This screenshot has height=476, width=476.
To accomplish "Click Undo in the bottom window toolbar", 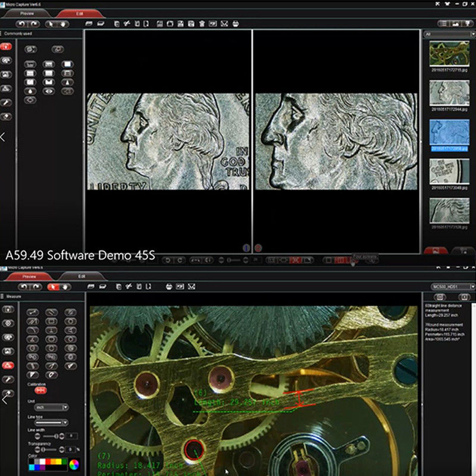I will (x=24, y=287).
